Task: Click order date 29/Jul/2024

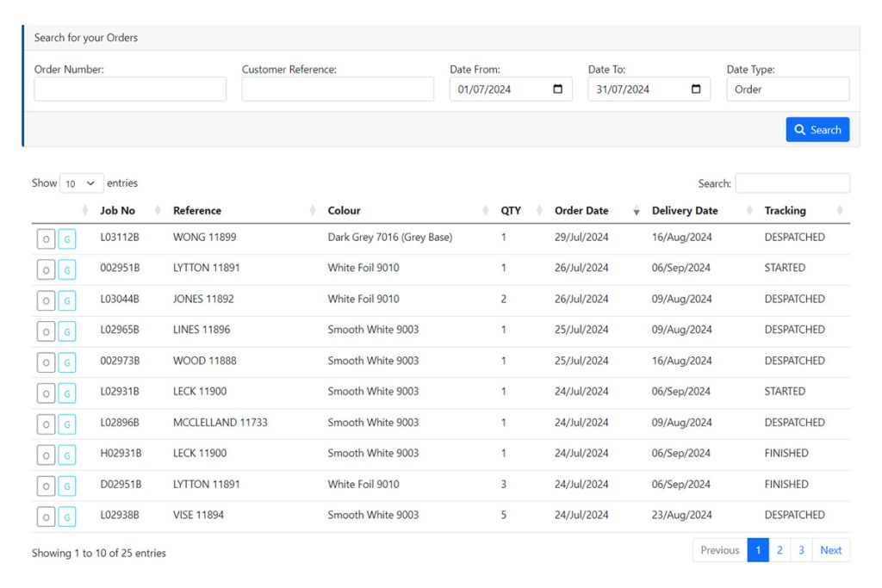Action: pyautogui.click(x=581, y=238)
